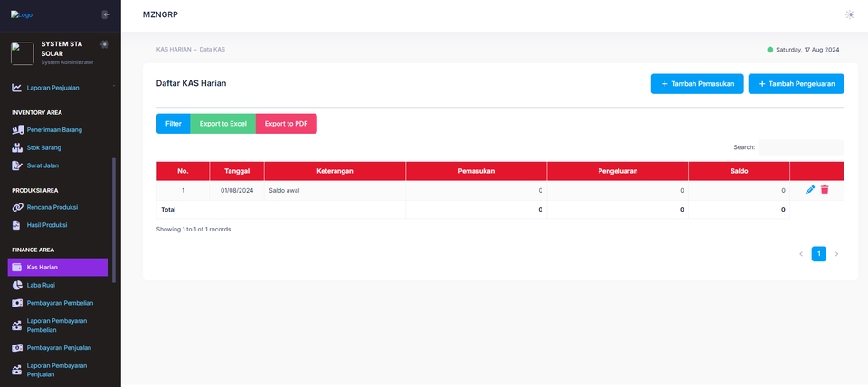The height and width of the screenshot is (387, 868).
Task: Click Tambah Pemasukan button
Action: (697, 84)
